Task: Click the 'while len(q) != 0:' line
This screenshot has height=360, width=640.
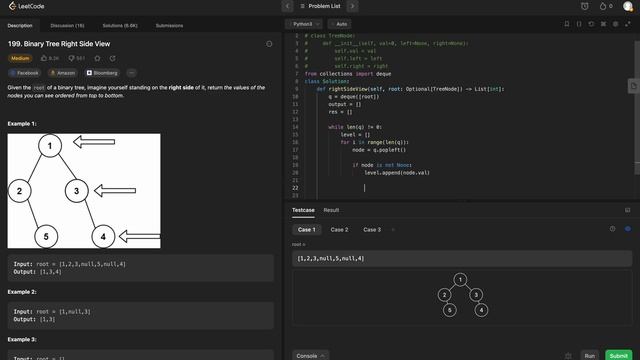Action: [355, 127]
